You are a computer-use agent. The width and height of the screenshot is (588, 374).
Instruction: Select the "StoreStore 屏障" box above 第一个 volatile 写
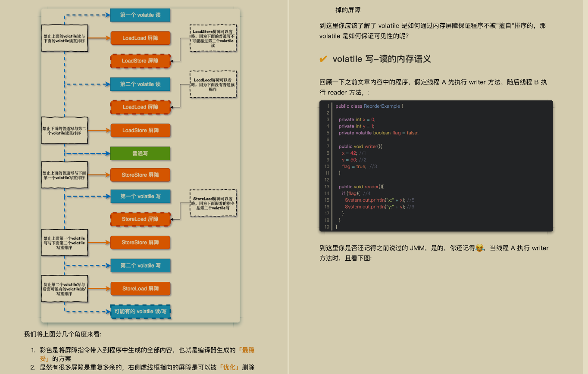(141, 175)
